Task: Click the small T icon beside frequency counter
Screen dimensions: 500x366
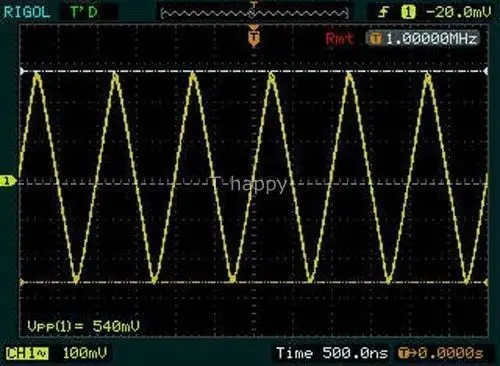Action: [375, 39]
